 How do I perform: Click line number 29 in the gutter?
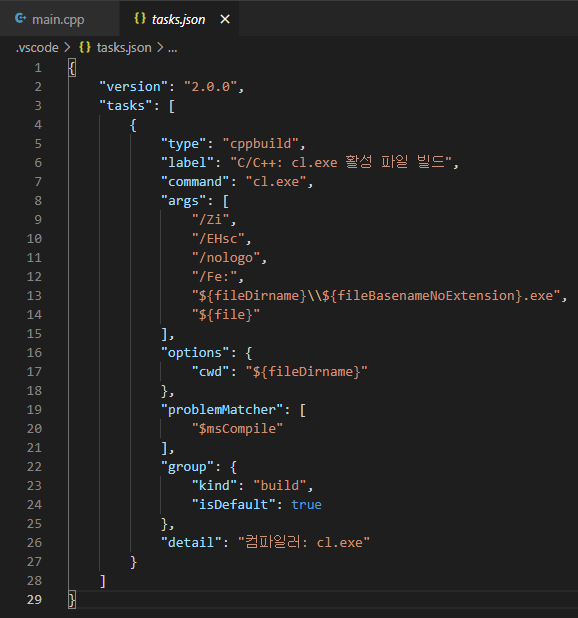click(34, 599)
